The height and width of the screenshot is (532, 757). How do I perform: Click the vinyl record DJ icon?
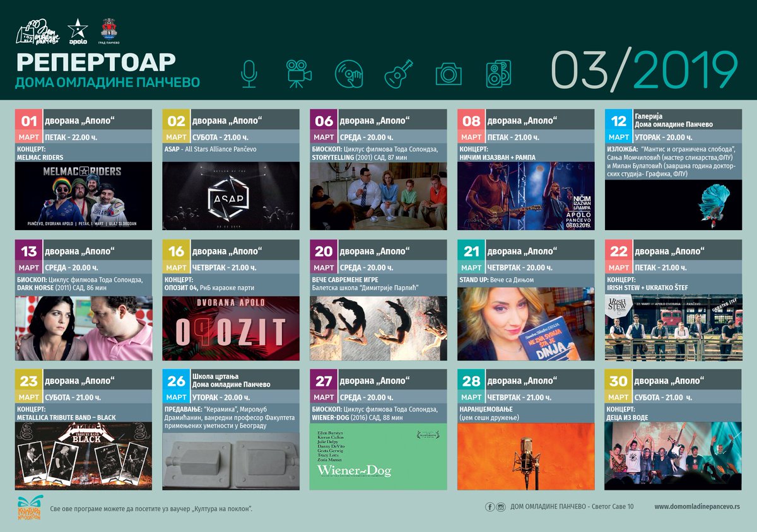click(x=348, y=74)
